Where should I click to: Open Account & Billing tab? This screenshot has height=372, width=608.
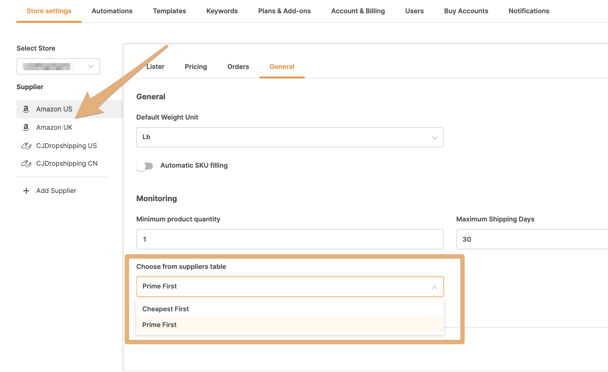[358, 11]
